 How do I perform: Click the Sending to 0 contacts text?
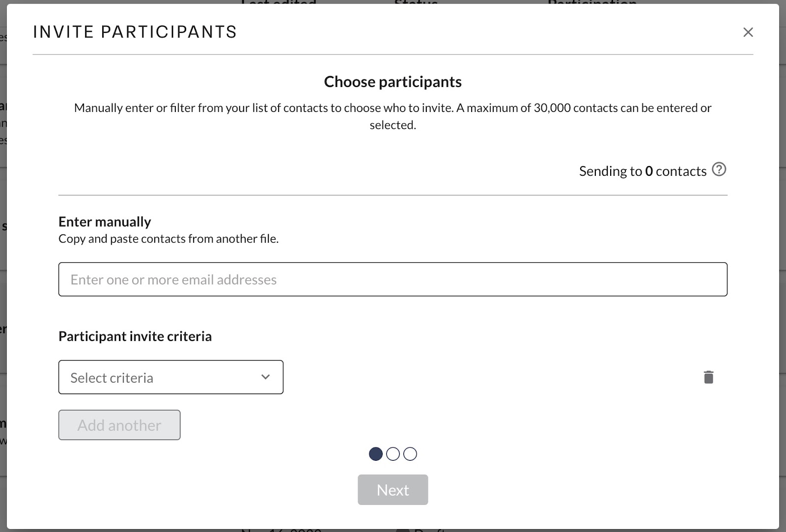coord(643,171)
